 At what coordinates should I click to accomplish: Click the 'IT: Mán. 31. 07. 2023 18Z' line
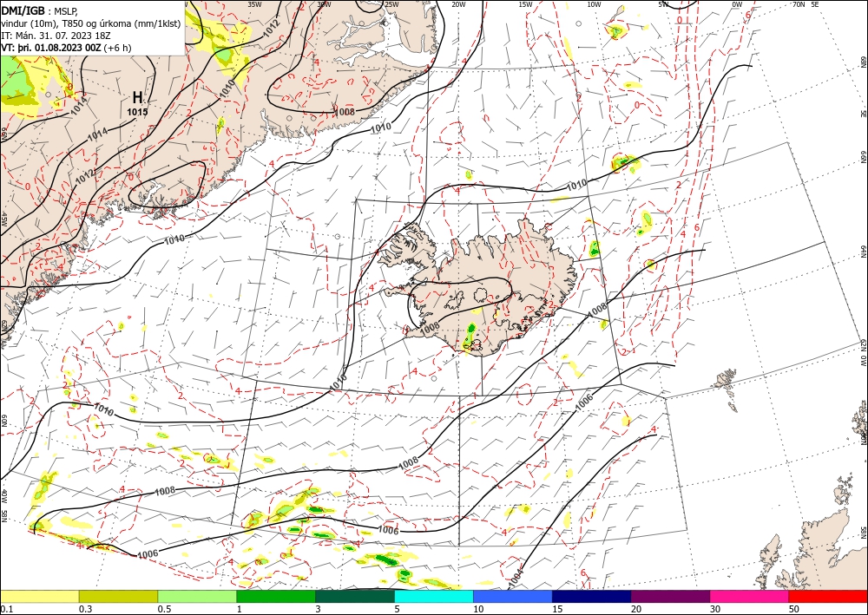56,35
